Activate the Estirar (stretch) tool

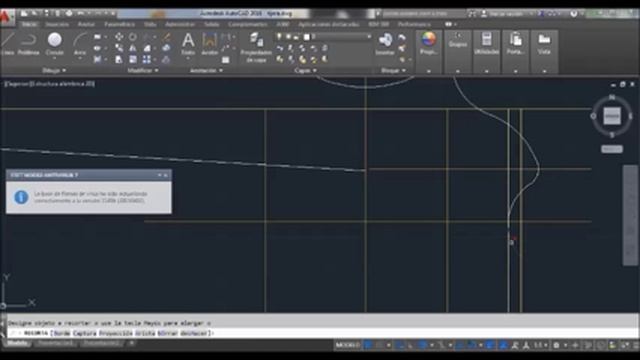click(x=119, y=60)
